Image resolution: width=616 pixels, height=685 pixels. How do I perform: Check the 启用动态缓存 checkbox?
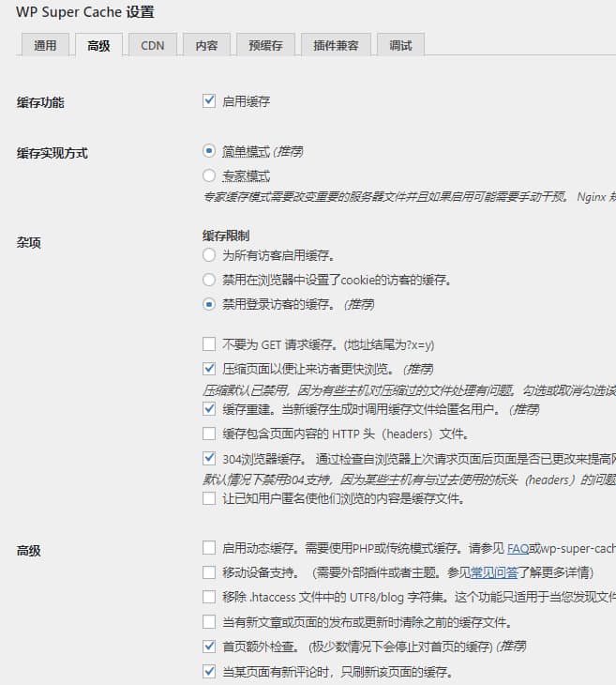tap(209, 547)
